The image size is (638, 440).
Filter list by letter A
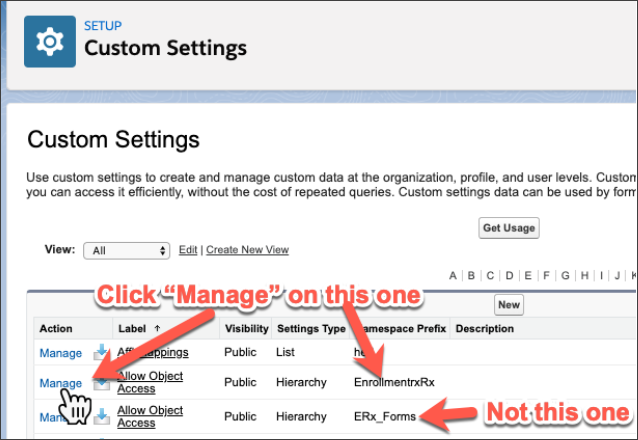tap(453, 276)
